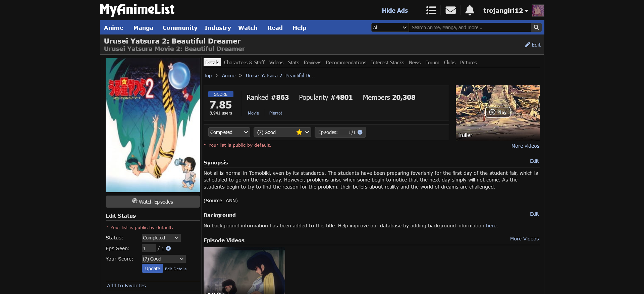644x294 pixels.
Task: Click the Urusei Yatsura 2 breadcrumb link
Action: 280,76
